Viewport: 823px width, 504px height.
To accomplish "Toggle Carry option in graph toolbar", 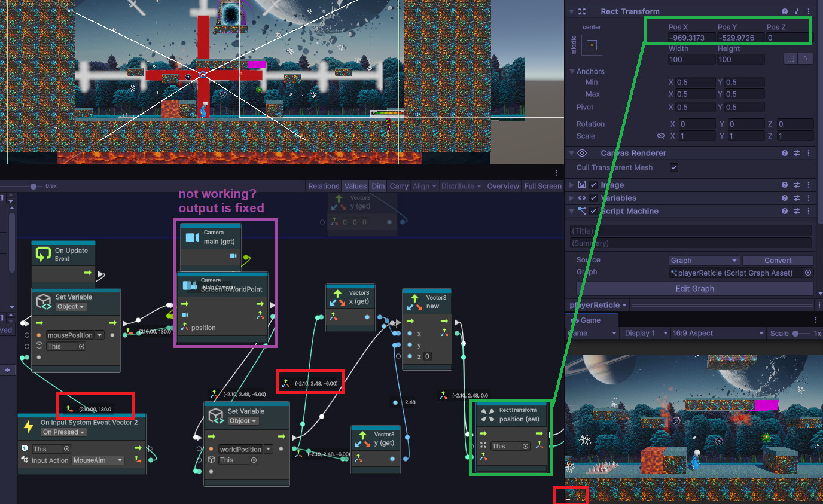I will (399, 186).
